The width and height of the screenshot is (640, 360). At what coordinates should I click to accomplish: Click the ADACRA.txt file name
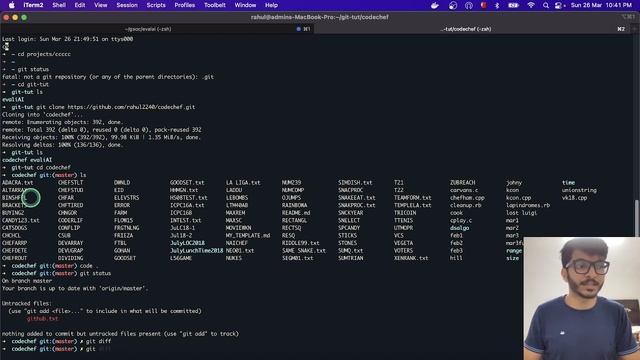(x=18, y=182)
